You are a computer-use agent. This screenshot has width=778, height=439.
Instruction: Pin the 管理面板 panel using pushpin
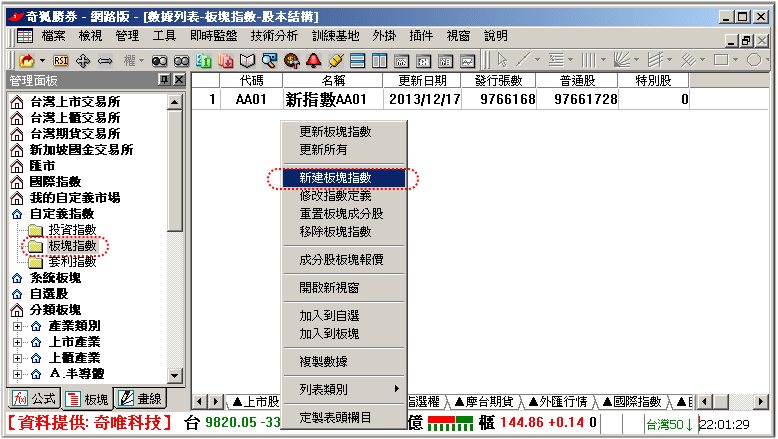point(163,80)
